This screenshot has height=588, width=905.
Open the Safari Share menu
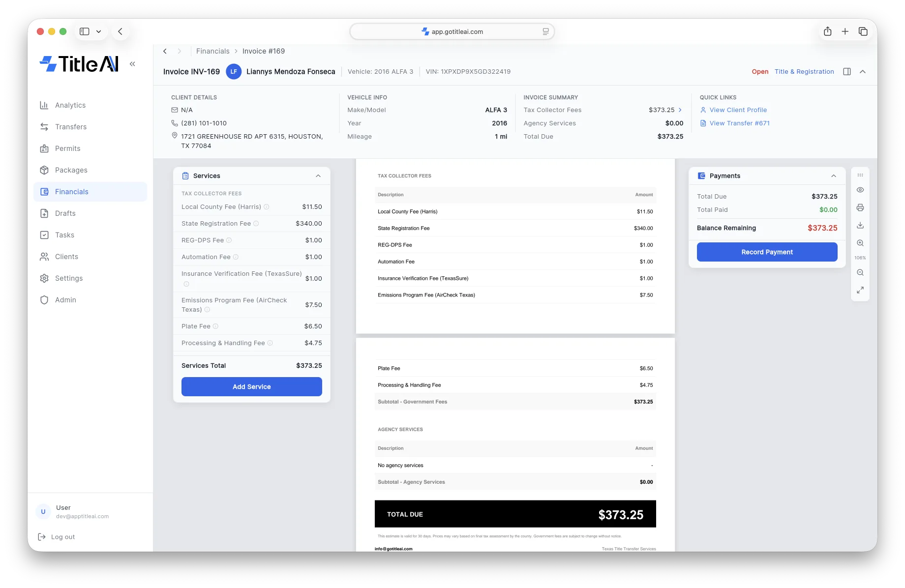(x=828, y=31)
